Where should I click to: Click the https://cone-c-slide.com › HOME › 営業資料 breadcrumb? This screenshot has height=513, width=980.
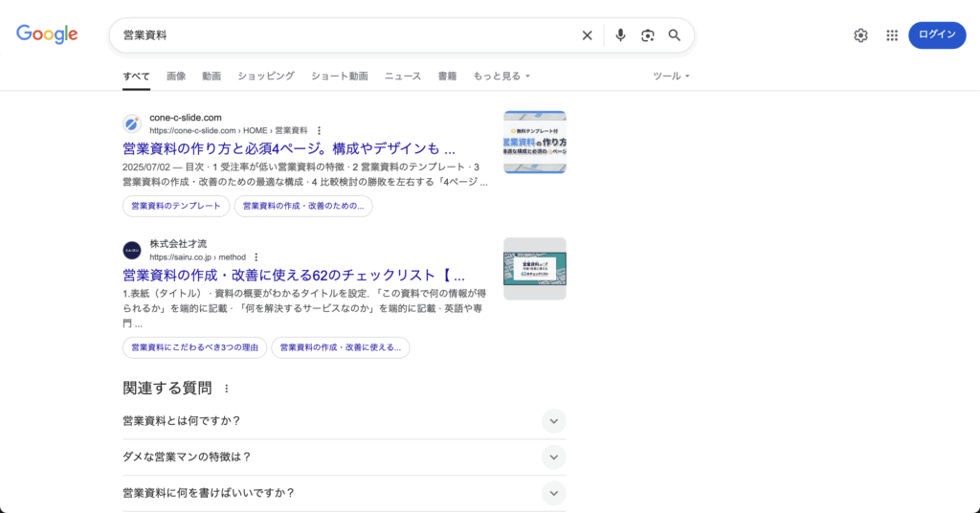point(228,130)
